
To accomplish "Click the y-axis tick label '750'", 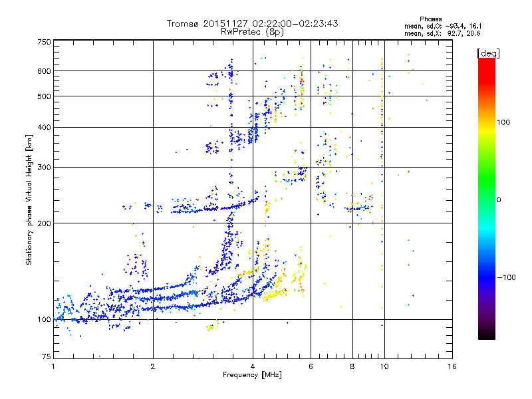I will (x=44, y=42).
